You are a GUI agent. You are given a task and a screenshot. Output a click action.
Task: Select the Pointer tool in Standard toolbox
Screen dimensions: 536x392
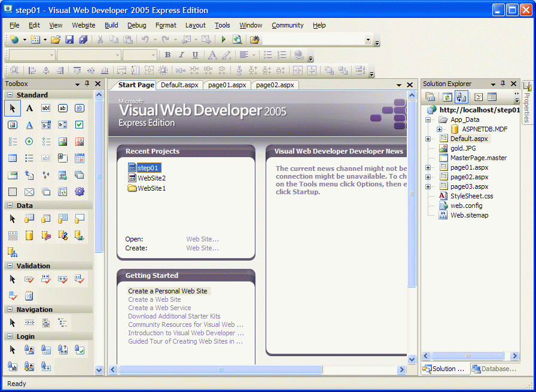pos(13,108)
